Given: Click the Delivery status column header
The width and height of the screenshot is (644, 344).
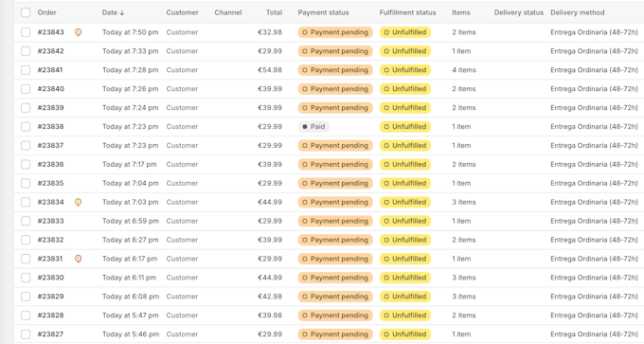Looking at the screenshot, I should (518, 12).
